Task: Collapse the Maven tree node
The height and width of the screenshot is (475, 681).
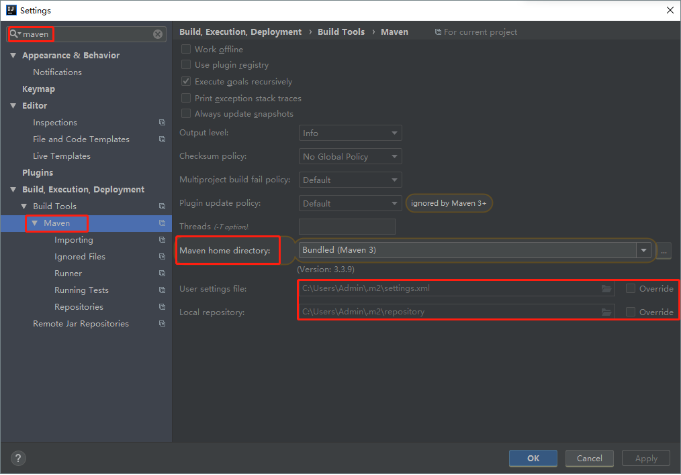Action: point(35,223)
